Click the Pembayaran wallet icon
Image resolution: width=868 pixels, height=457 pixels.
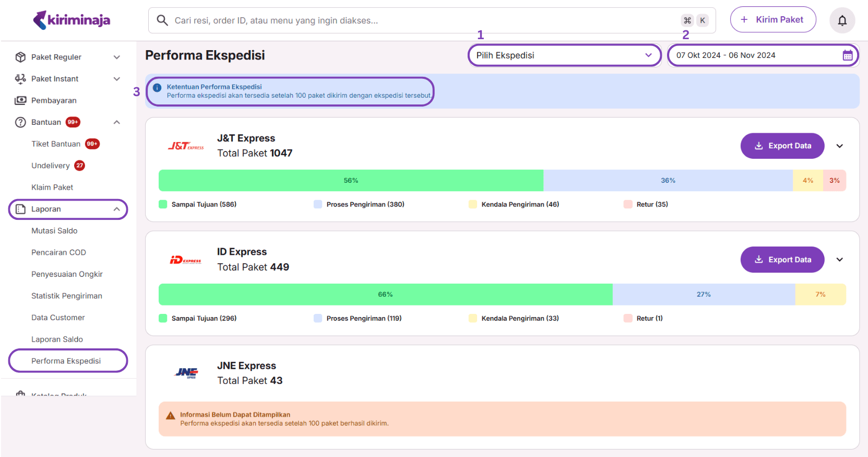[x=20, y=100]
